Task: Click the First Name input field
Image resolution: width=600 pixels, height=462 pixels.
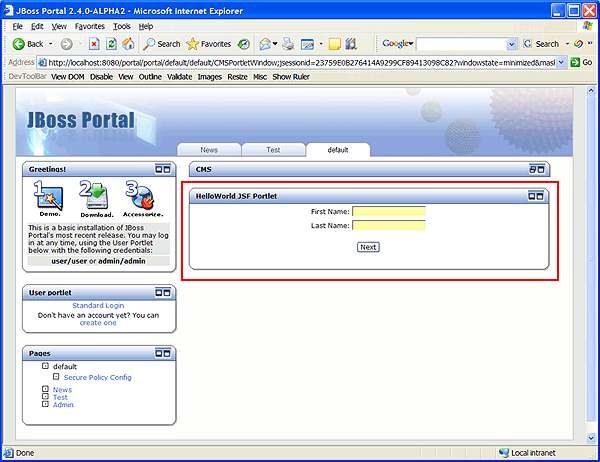Action: point(388,211)
